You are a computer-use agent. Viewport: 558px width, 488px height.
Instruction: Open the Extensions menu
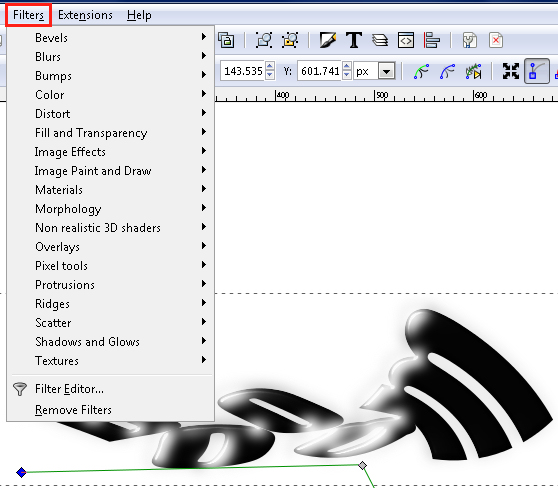[x=85, y=15]
